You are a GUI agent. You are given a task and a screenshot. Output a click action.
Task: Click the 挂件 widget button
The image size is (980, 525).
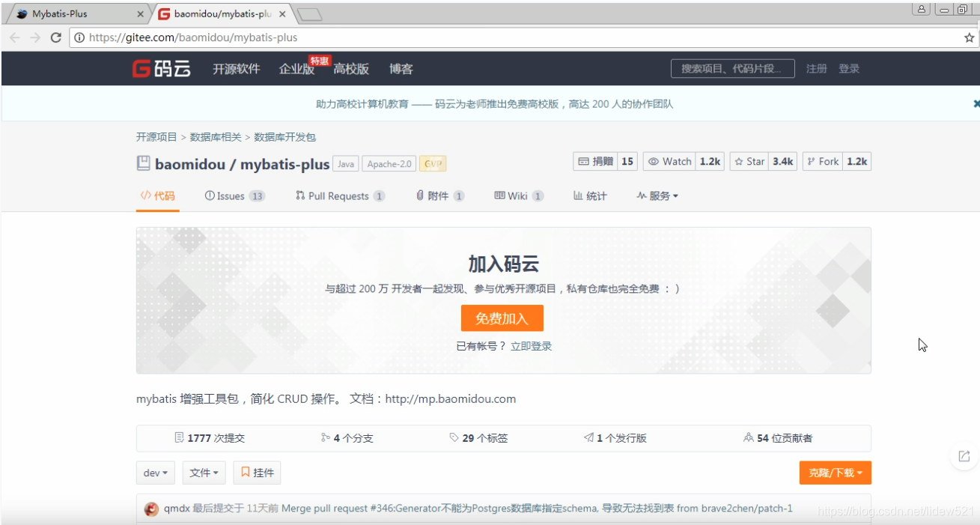(257, 473)
